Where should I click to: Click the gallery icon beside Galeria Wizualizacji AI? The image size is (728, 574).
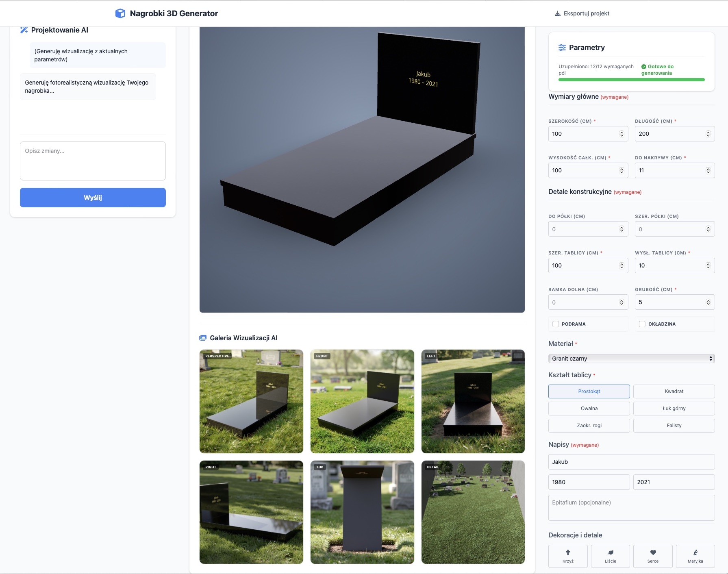203,338
